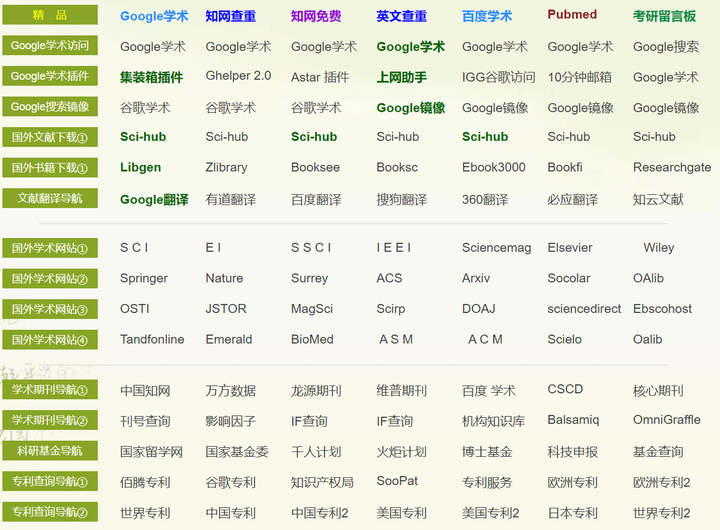The width and height of the screenshot is (720, 530).
Task: Open the sciencedirect link
Action: click(x=584, y=309)
